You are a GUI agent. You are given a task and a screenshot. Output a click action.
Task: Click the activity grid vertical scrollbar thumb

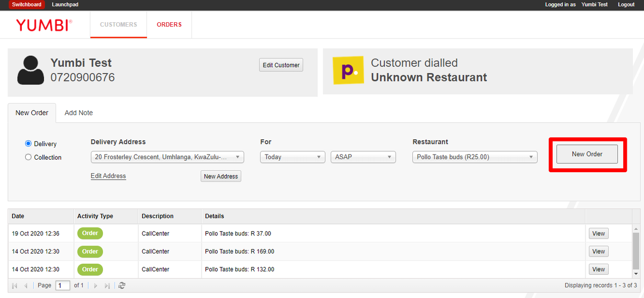pos(636,251)
